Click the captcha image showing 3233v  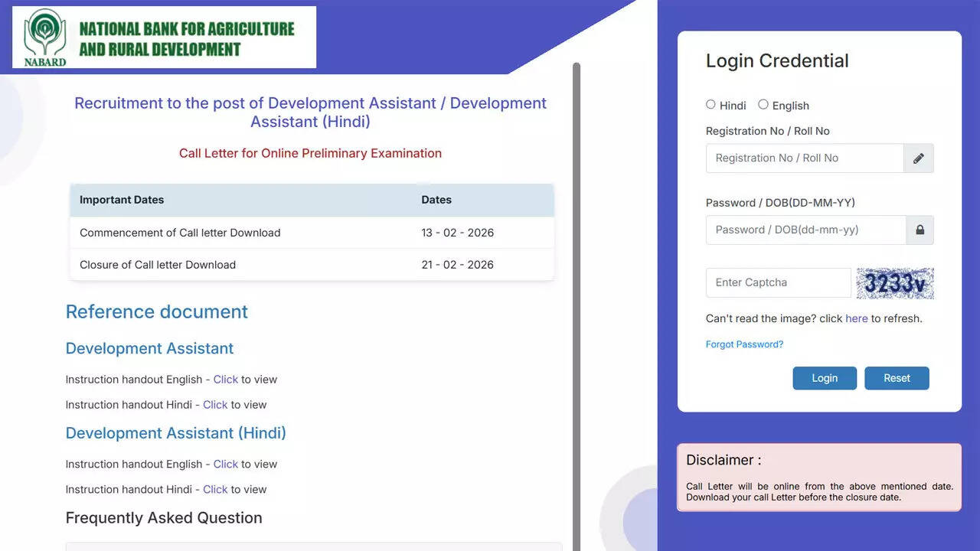[895, 283]
